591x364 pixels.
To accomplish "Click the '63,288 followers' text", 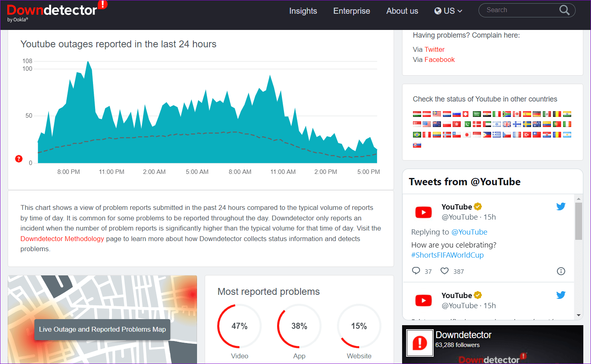I will point(458,345).
